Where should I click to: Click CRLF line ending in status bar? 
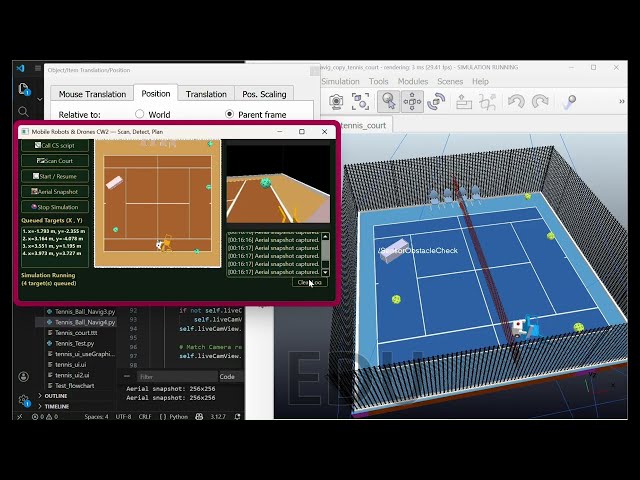[x=145, y=417]
